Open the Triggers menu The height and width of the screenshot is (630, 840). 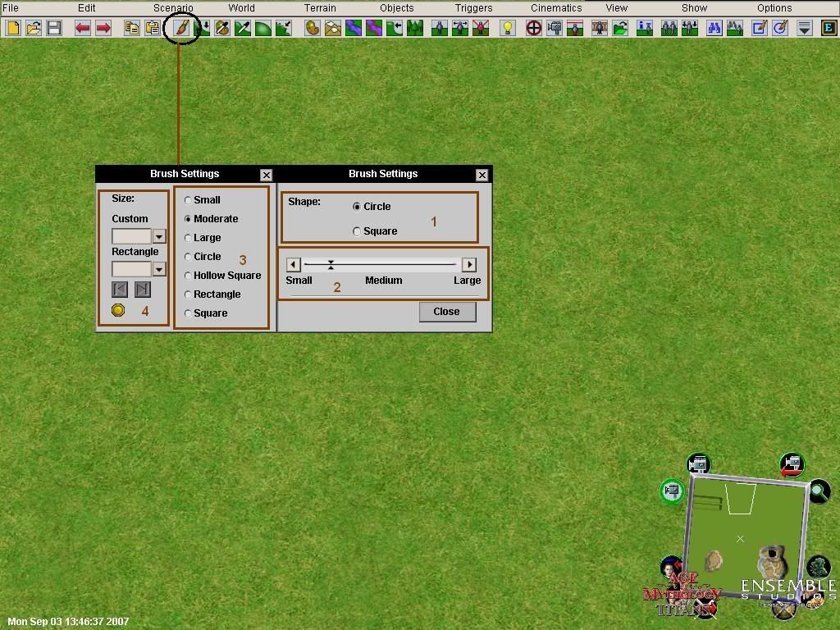point(473,8)
